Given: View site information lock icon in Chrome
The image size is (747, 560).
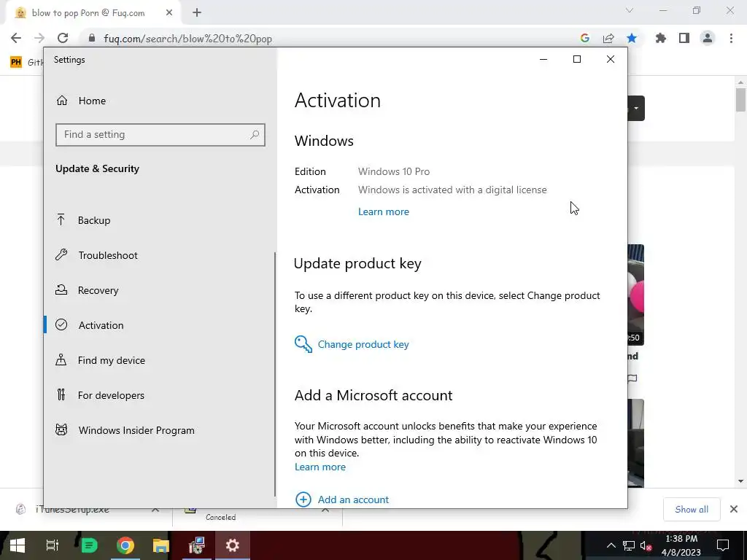Looking at the screenshot, I should (x=92, y=38).
